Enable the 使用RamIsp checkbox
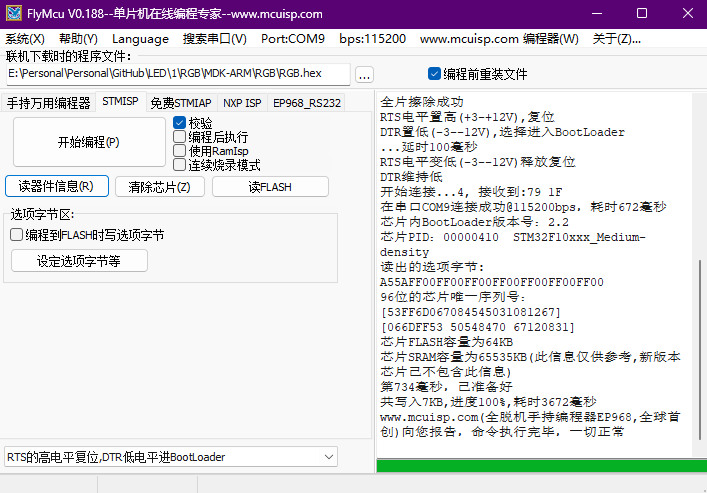This screenshot has width=707, height=493. [x=179, y=151]
